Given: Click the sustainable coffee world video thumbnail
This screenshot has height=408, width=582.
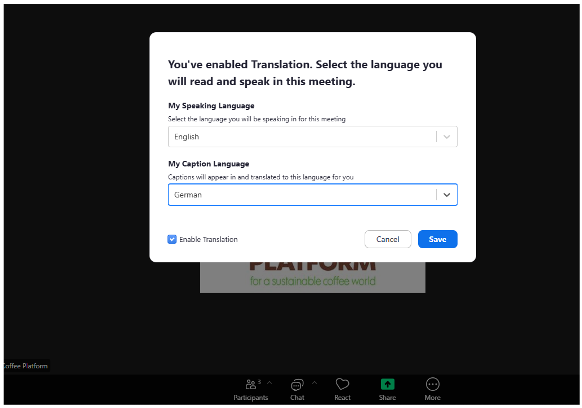Looking at the screenshot, I should pos(313,277).
